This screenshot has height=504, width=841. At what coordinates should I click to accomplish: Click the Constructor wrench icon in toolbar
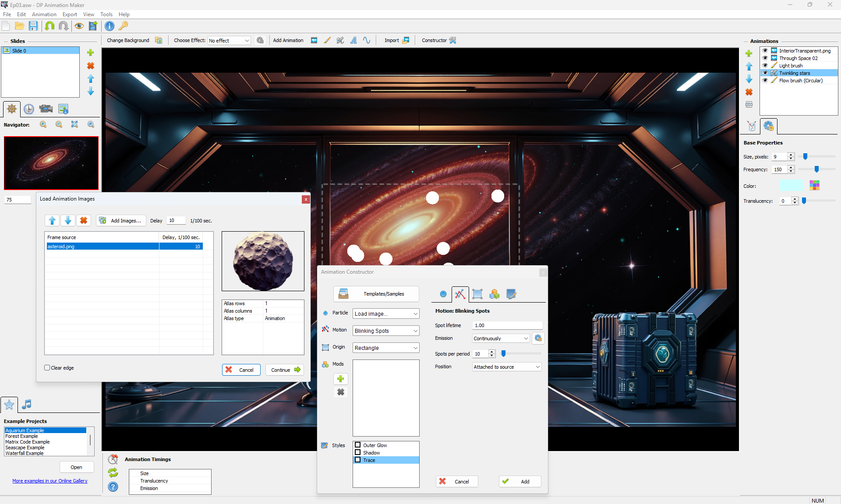[x=452, y=40]
